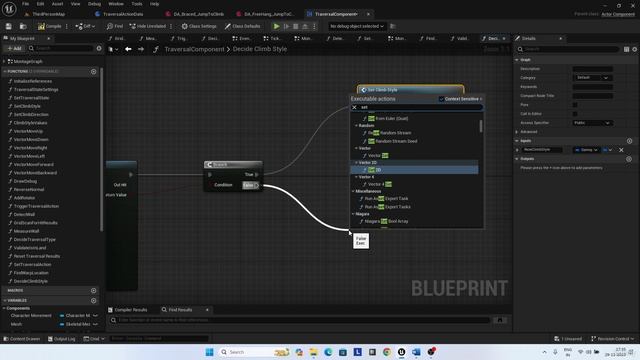Clear the action search text

click(x=354, y=107)
